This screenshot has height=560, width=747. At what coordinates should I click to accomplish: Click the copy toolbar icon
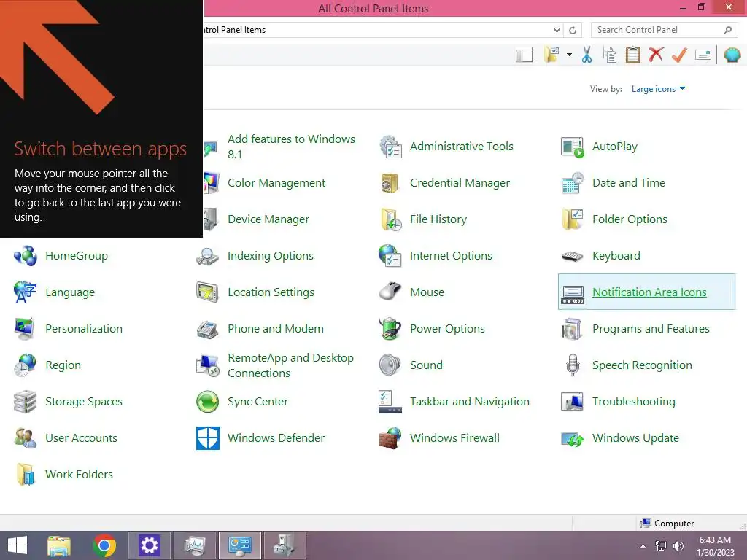pyautogui.click(x=610, y=55)
